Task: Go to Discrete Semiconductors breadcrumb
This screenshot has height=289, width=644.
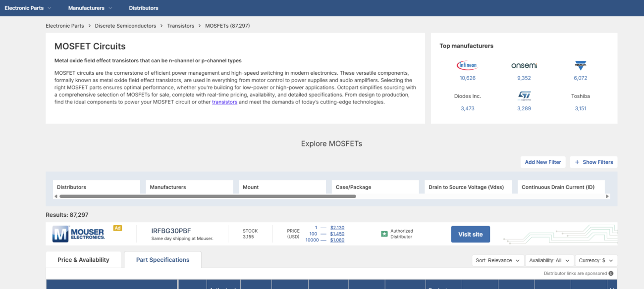Action: 125,26
